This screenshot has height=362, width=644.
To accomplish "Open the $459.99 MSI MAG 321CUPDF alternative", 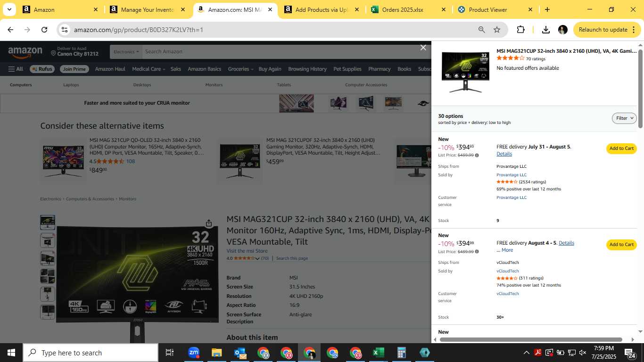I will tap(323, 147).
